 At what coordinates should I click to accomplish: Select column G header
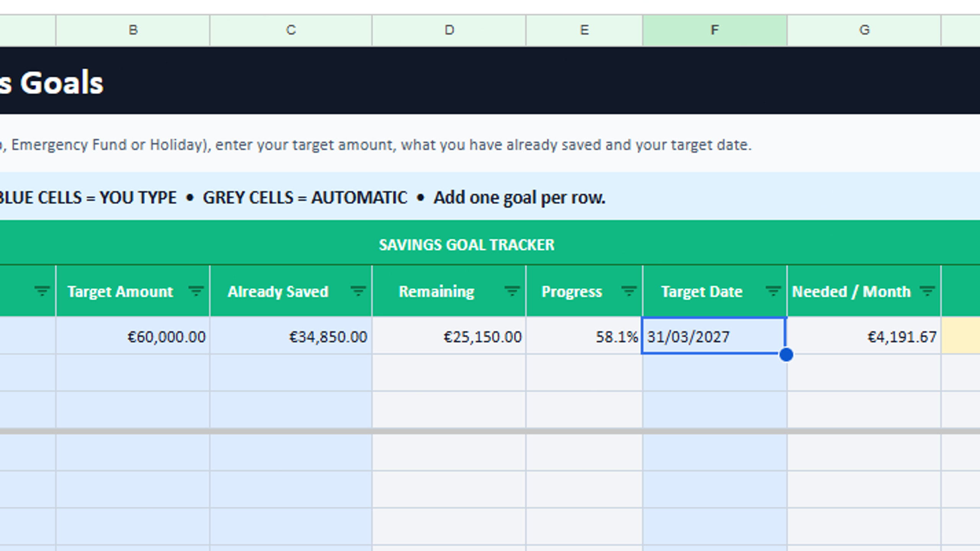864,30
